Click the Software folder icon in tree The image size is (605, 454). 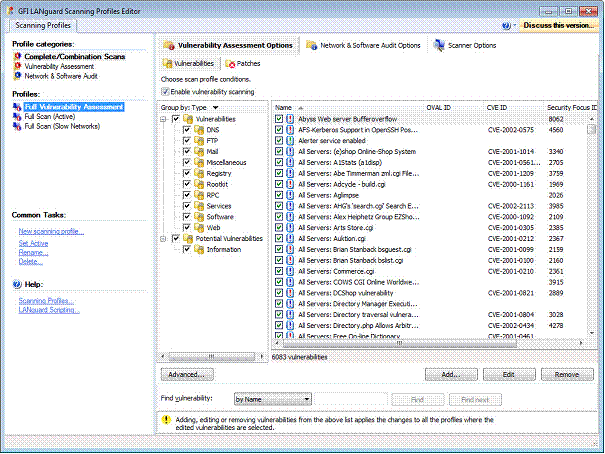(x=199, y=216)
